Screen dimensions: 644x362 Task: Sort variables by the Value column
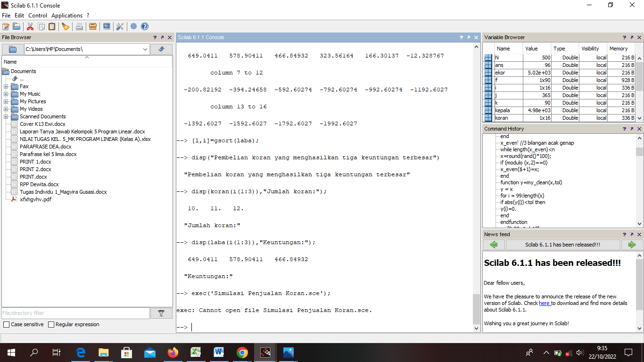[536, 49]
